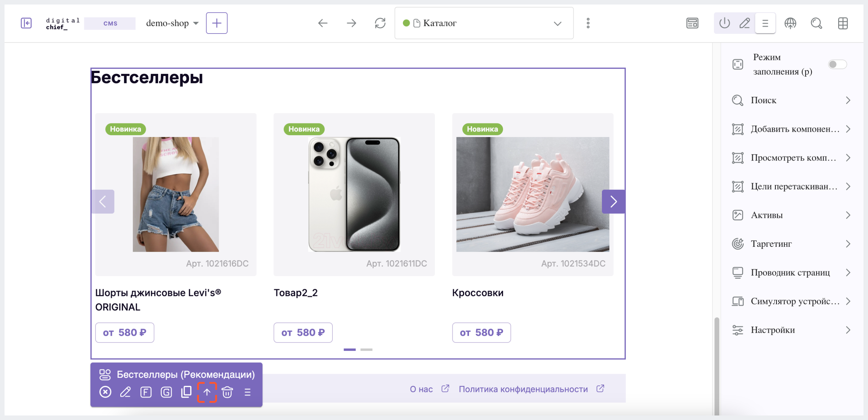This screenshot has height=420, width=868.
Task: Close component toolbar with X icon
Action: [x=105, y=392]
